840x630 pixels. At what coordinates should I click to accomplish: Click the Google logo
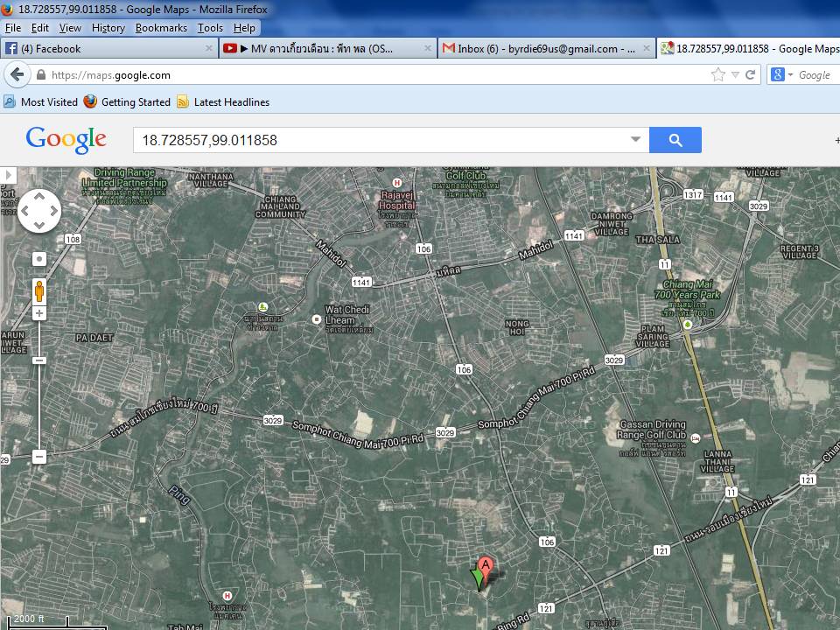coord(66,140)
